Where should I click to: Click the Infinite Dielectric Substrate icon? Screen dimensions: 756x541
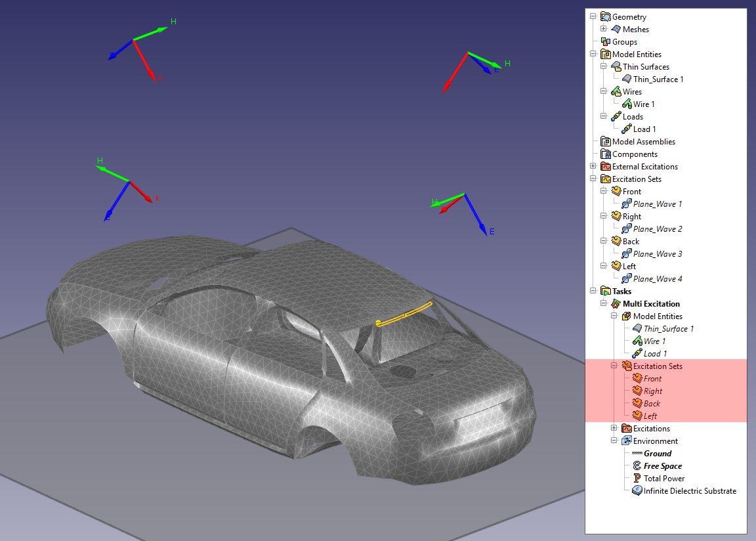(x=637, y=491)
